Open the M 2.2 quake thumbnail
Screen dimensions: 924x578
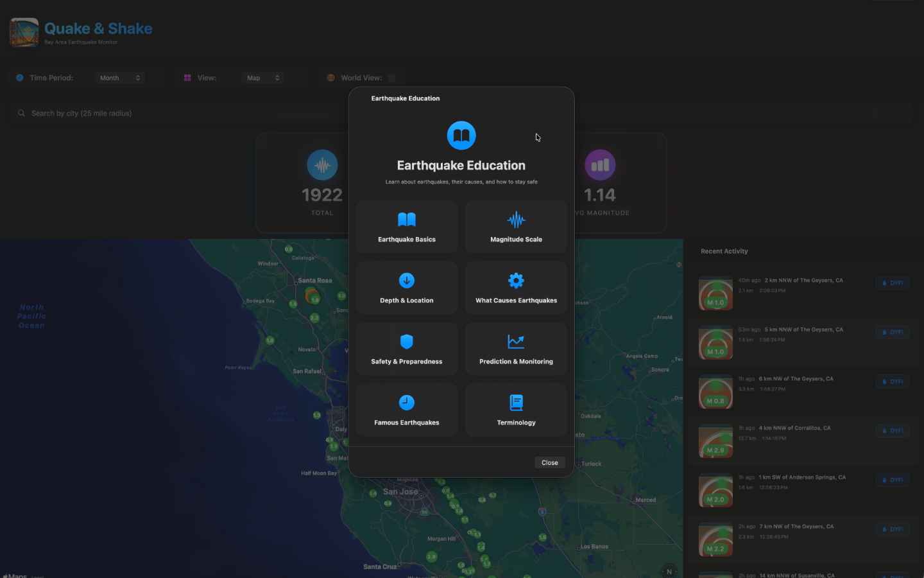click(715, 540)
